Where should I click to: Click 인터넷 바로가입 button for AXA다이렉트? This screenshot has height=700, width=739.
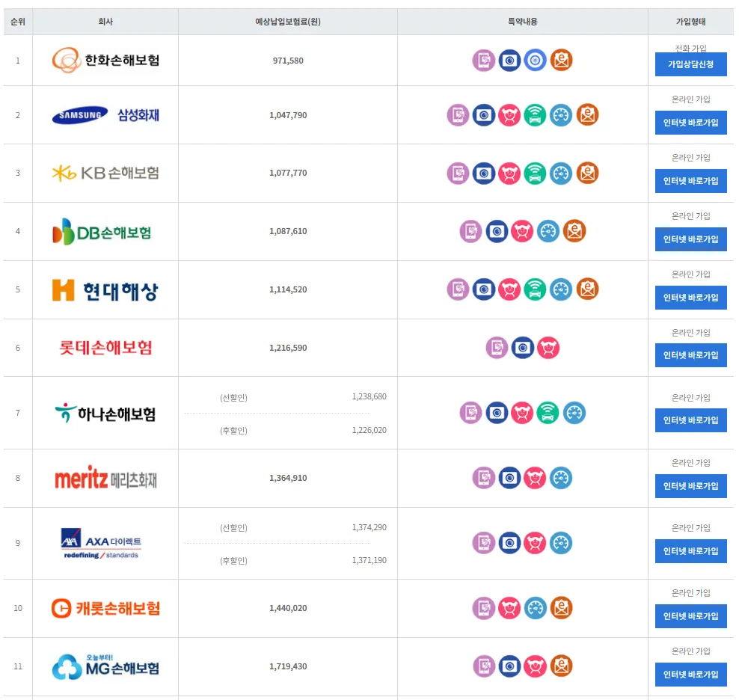point(690,551)
